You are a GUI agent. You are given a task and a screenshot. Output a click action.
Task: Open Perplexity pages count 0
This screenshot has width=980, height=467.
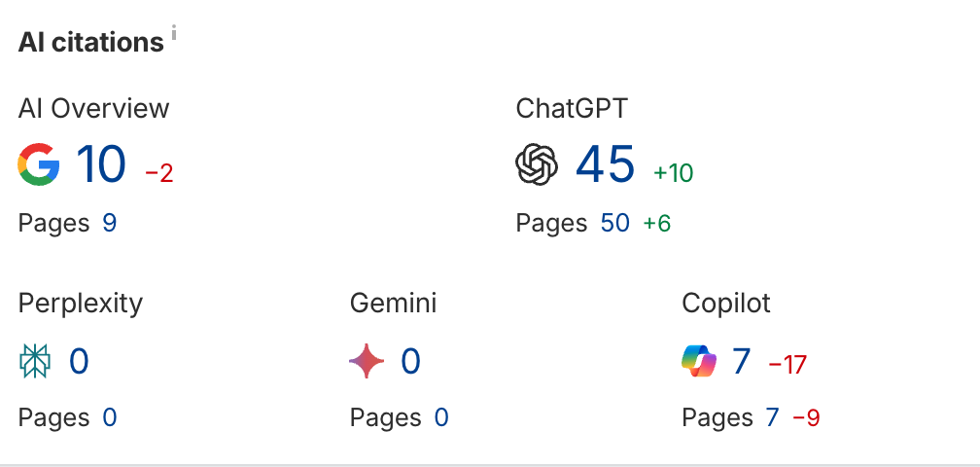point(110,418)
